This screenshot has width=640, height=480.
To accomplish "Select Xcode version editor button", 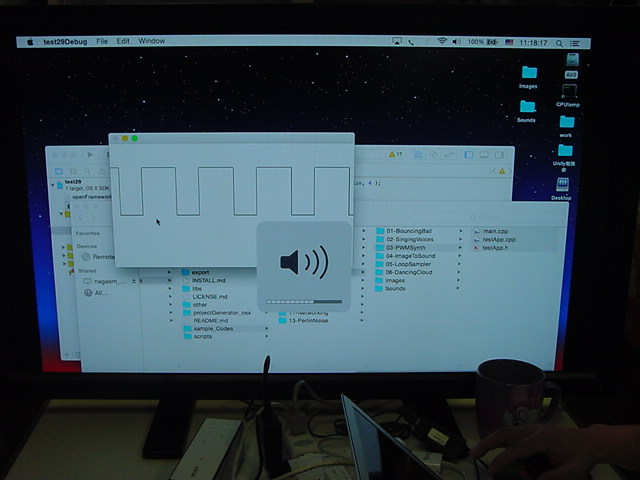I will [449, 155].
